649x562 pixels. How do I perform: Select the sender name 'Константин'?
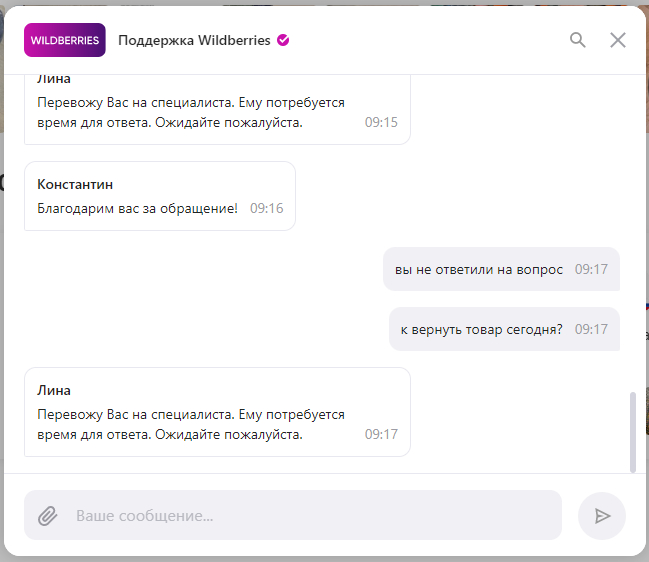coord(75,184)
